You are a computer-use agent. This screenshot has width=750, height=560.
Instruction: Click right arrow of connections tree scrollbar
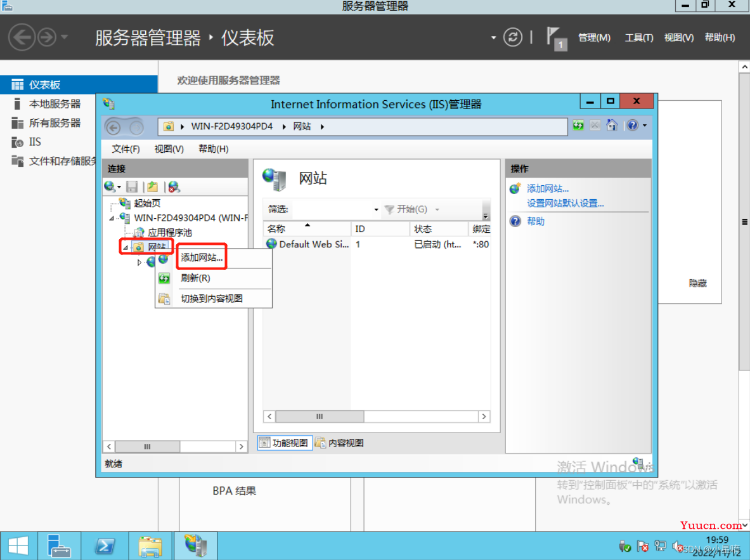[x=242, y=446]
